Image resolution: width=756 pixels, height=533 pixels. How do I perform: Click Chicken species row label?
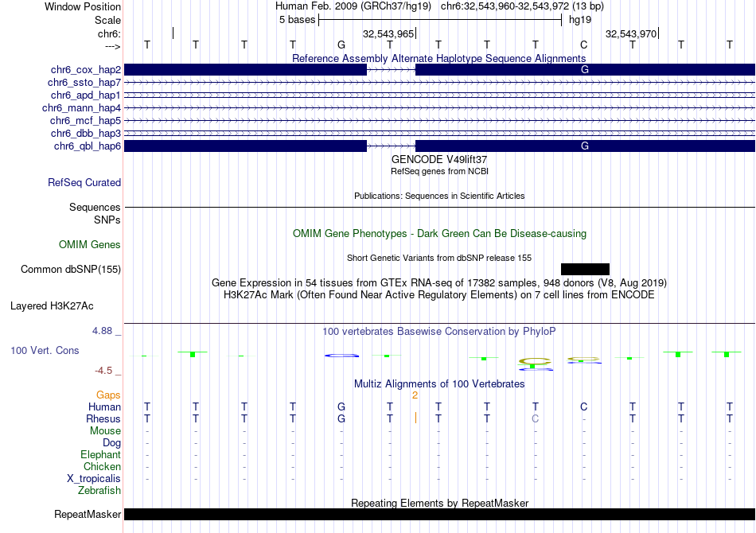(x=102, y=466)
